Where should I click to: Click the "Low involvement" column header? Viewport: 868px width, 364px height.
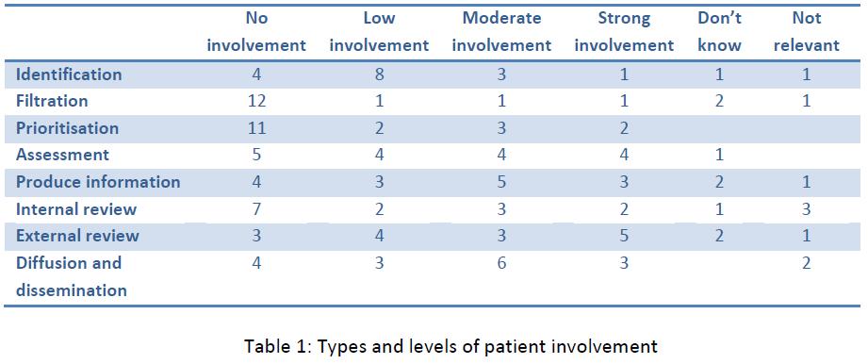(x=379, y=31)
